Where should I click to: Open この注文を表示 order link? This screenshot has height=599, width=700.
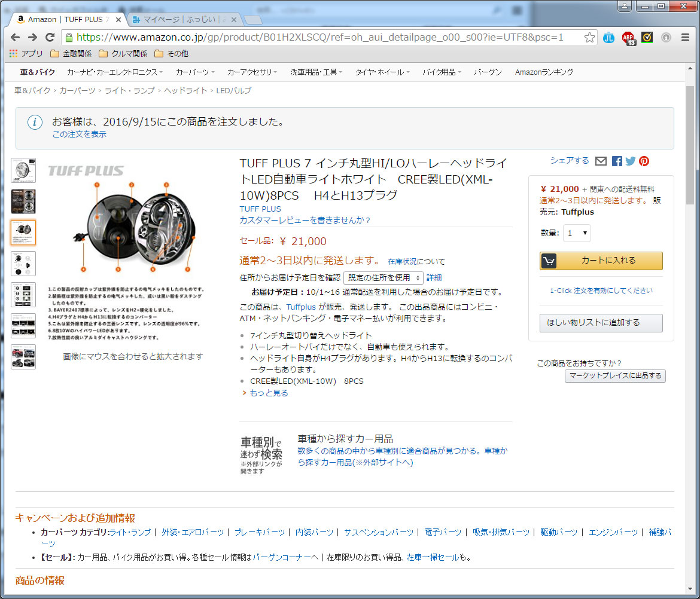(x=80, y=135)
